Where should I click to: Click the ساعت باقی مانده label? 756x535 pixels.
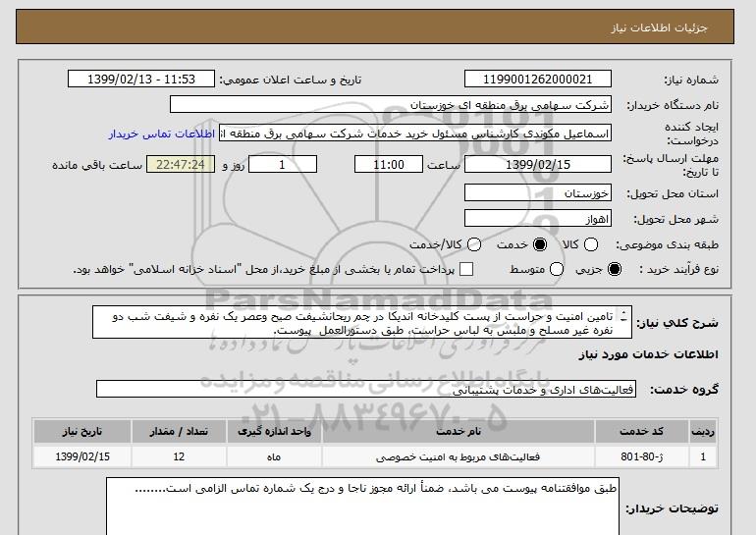pyautogui.click(x=97, y=165)
